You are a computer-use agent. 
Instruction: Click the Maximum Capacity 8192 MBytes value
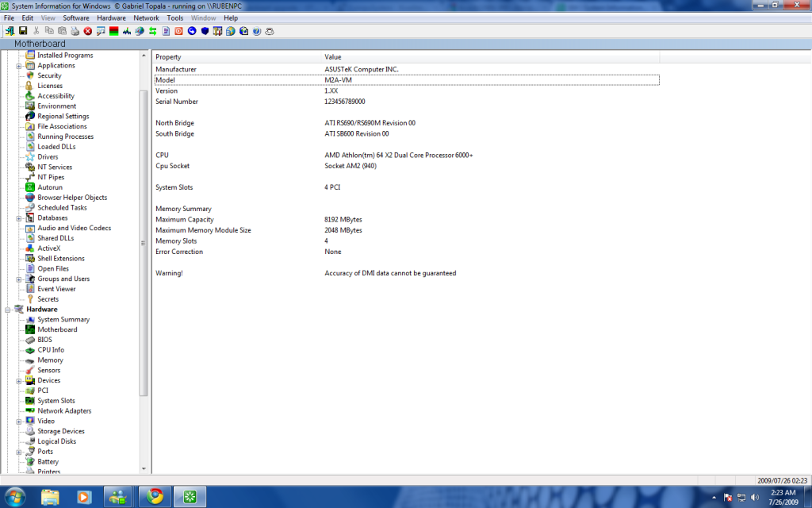pos(343,219)
